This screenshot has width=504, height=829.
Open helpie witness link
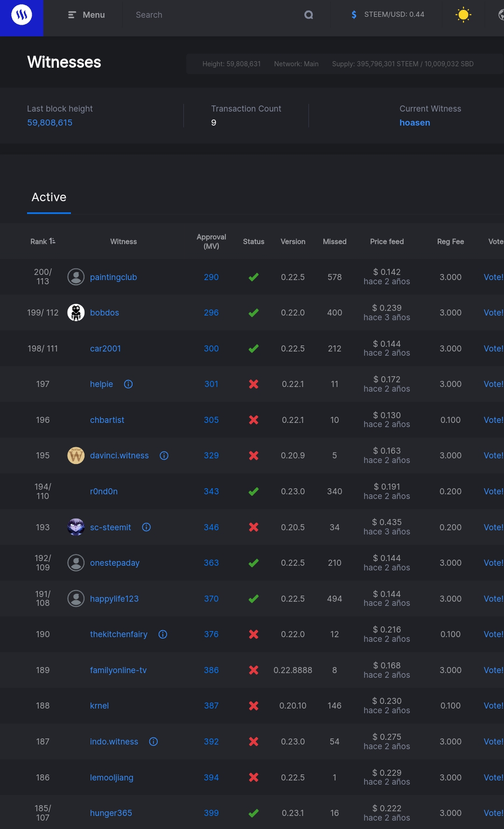102,384
